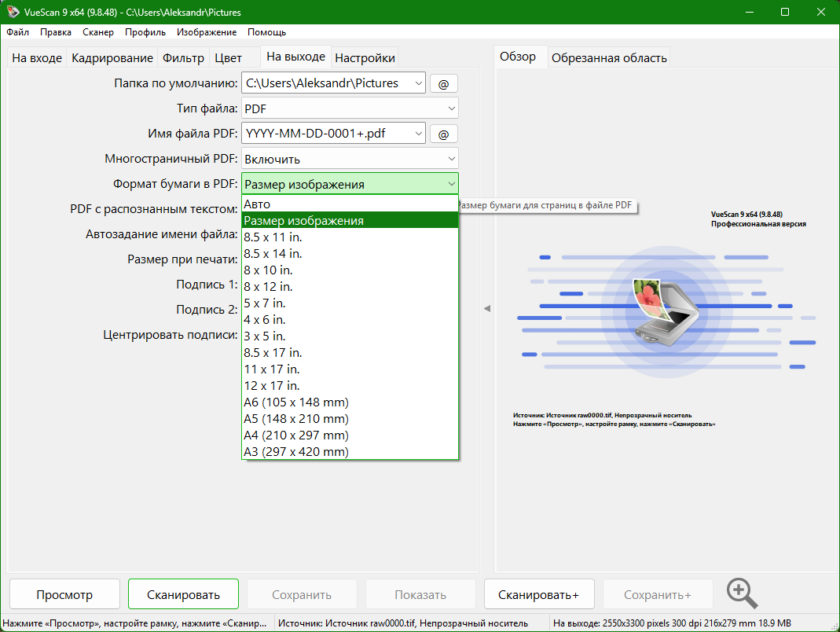
Task: Expand the default folder path dropdown
Action: (417, 83)
